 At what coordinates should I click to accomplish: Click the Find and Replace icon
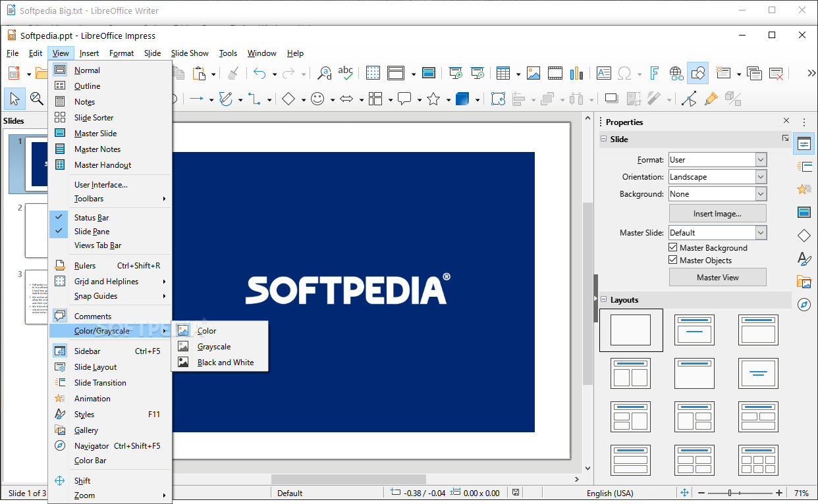(325, 73)
